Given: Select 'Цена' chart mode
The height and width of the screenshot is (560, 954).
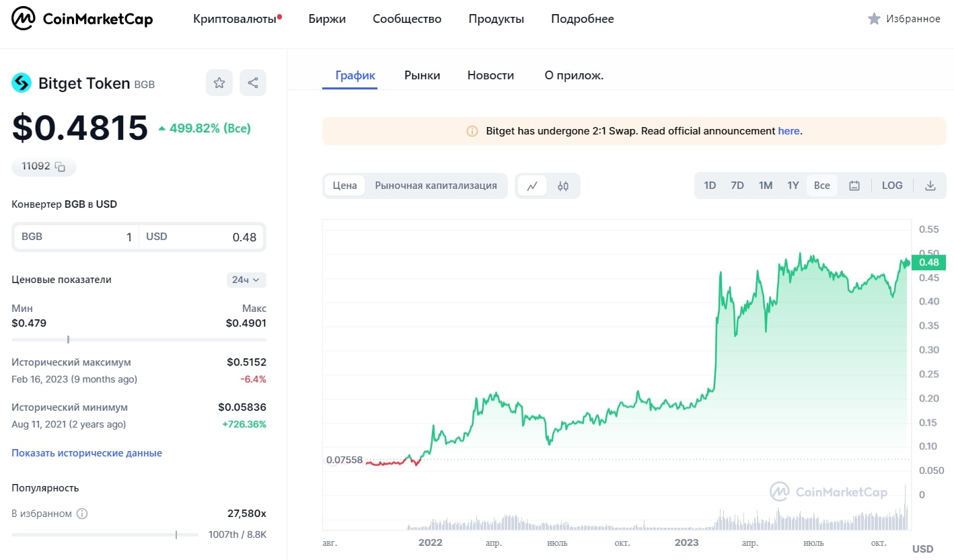Looking at the screenshot, I should pos(344,186).
